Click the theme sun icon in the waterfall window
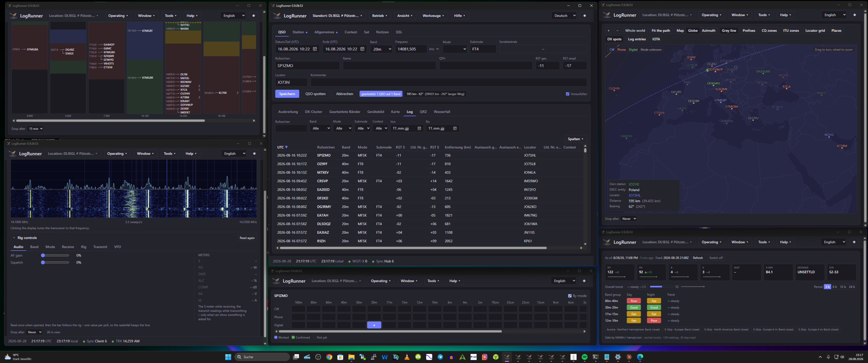Viewport: 868px width, 363px height. click(254, 153)
